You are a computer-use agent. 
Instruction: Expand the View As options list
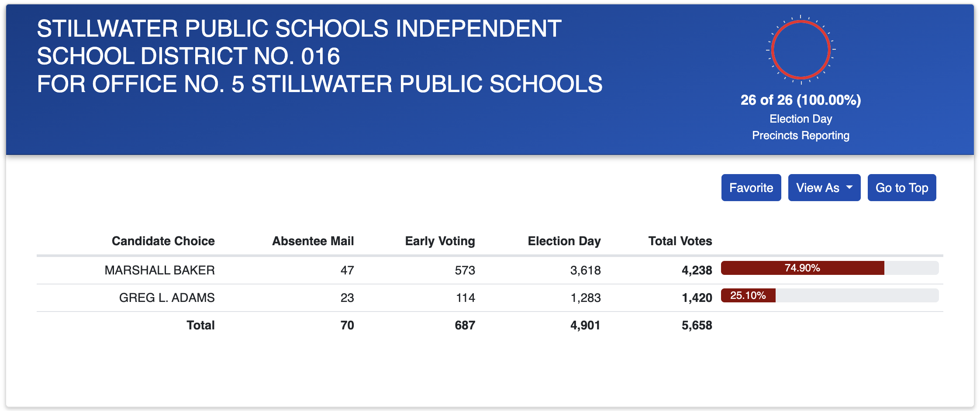click(x=824, y=188)
